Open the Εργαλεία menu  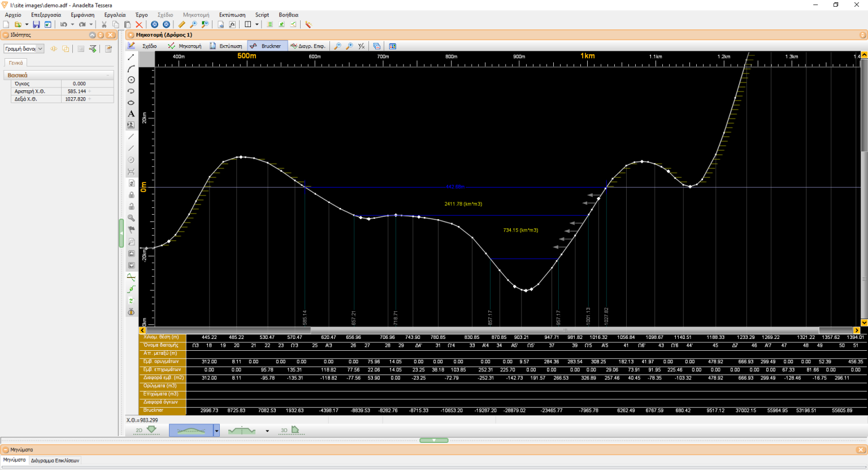pos(114,15)
